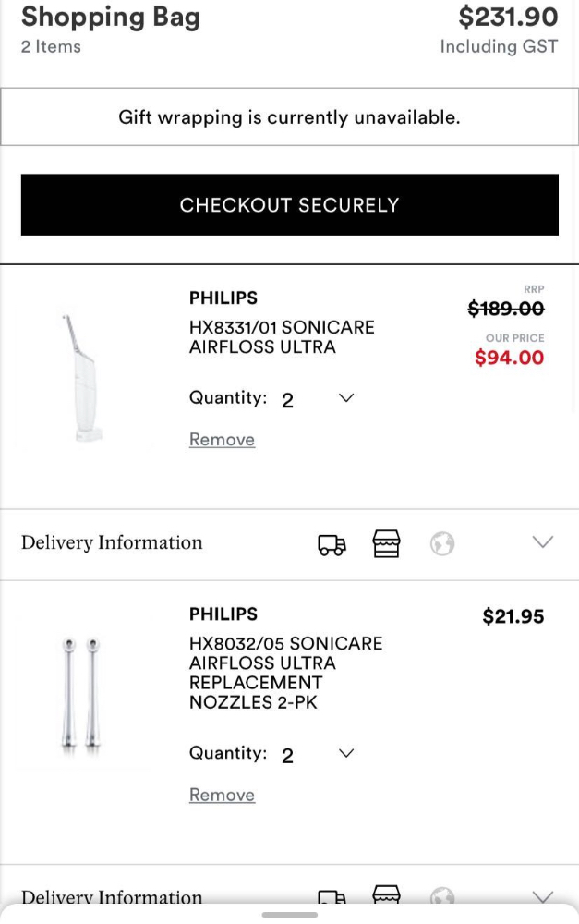Open the Airfloss Ultra product image

[81, 378]
